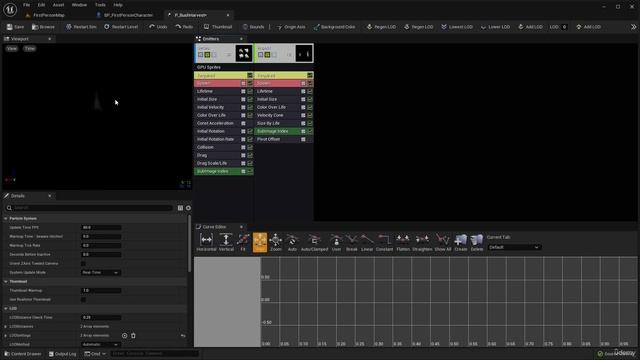
Task: Open the Content Drawer
Action: [x=23, y=354]
